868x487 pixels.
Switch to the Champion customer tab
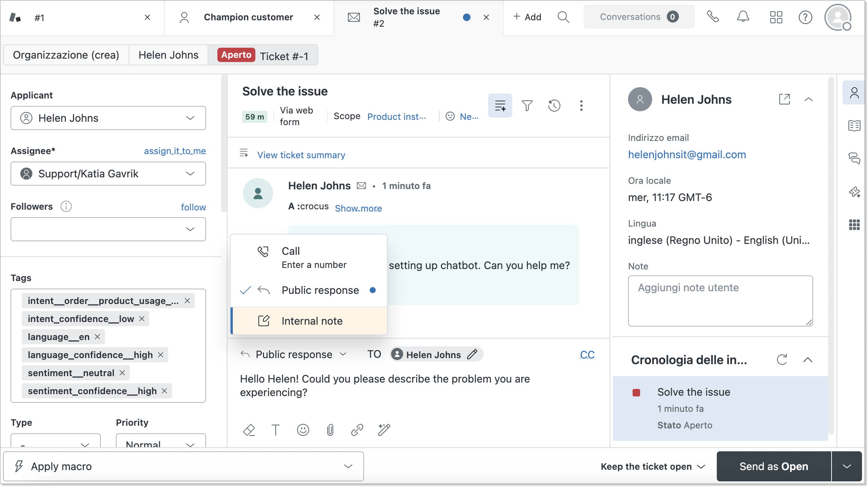click(x=248, y=17)
